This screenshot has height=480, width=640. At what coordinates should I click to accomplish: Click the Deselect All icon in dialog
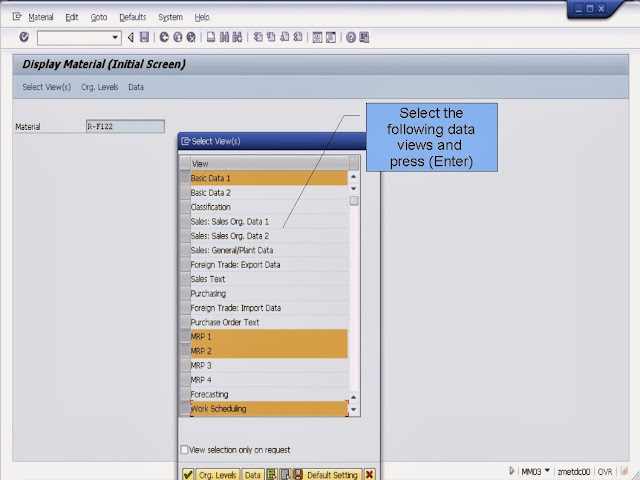pyautogui.click(x=285, y=474)
